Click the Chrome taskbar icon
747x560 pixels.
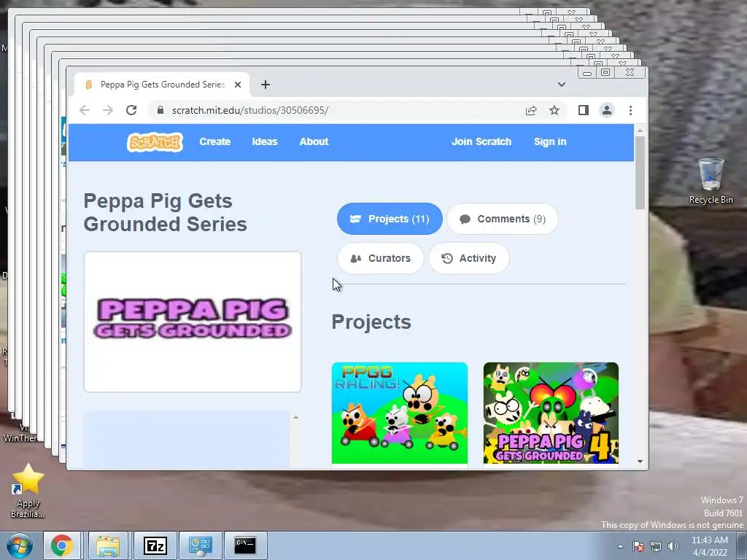(63, 545)
